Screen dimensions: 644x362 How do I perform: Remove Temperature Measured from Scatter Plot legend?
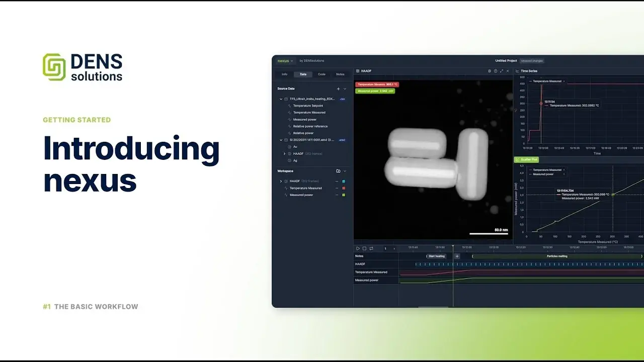(x=563, y=170)
